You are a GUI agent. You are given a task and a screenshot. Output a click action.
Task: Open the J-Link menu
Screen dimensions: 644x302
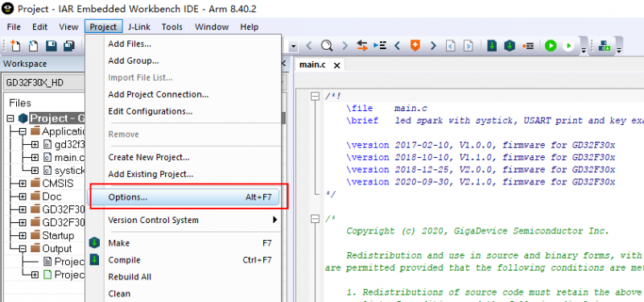138,27
